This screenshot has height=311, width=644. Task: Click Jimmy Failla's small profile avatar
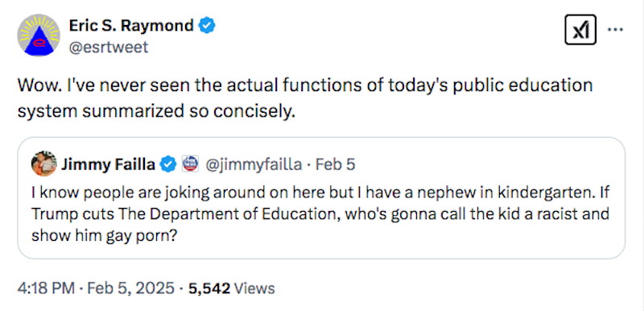(44, 164)
